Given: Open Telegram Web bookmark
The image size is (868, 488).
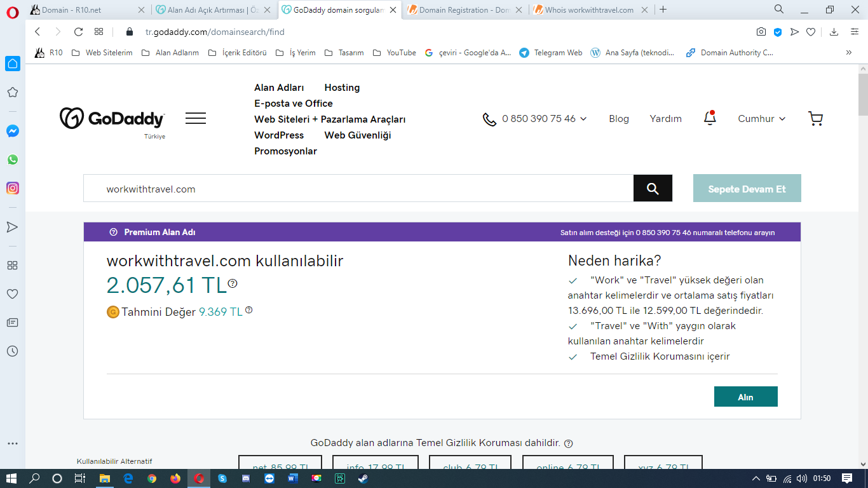Looking at the screenshot, I should 551,53.
